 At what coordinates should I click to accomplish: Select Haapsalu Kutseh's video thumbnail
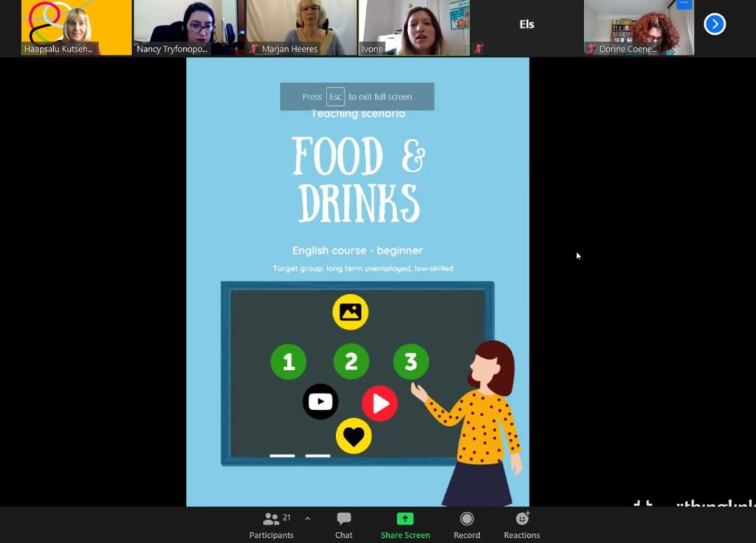pos(76,27)
